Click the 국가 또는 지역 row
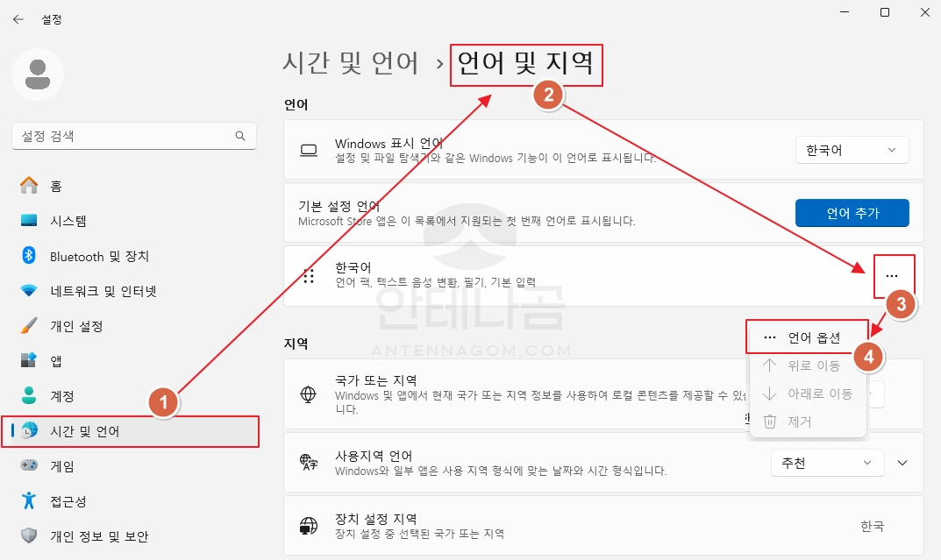 tap(603, 393)
